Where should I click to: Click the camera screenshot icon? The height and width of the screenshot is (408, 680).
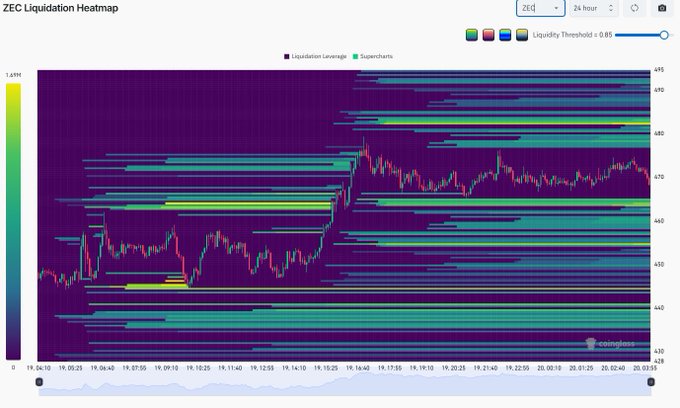coord(662,8)
